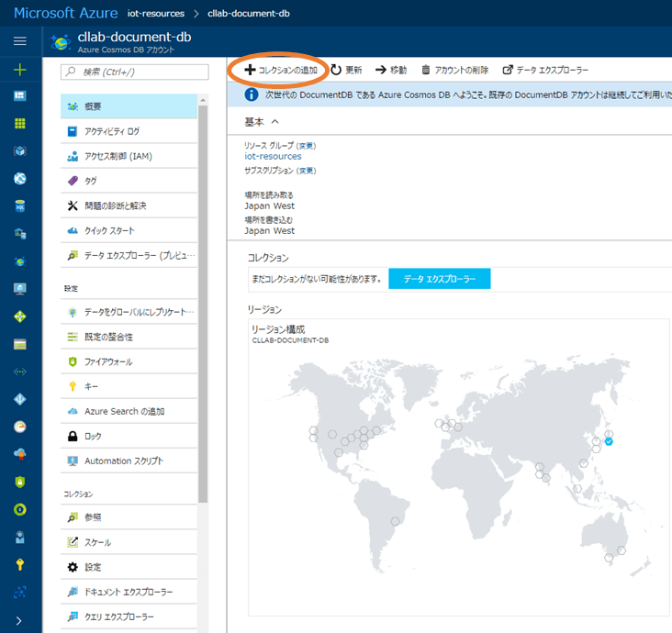672x633 pixels.
Task: Select アクセス制御 (IAM) menu item
Action: pyautogui.click(x=129, y=156)
